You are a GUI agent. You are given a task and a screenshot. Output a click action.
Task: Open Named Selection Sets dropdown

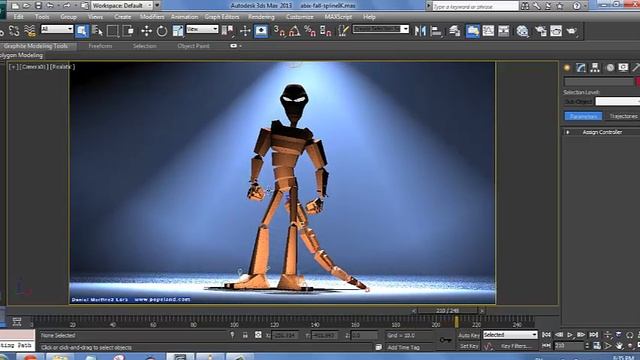[x=380, y=29]
